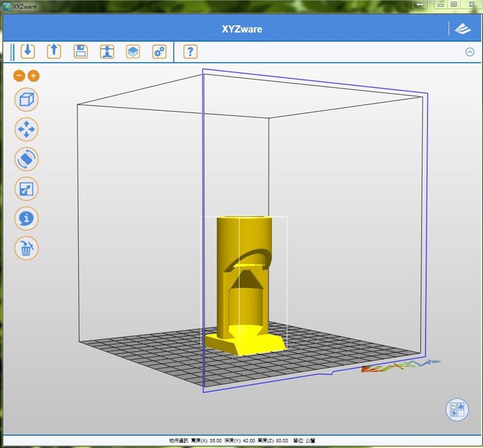This screenshot has width=483, height=448.
Task: Open the Settings gear icon
Action: 159,51
